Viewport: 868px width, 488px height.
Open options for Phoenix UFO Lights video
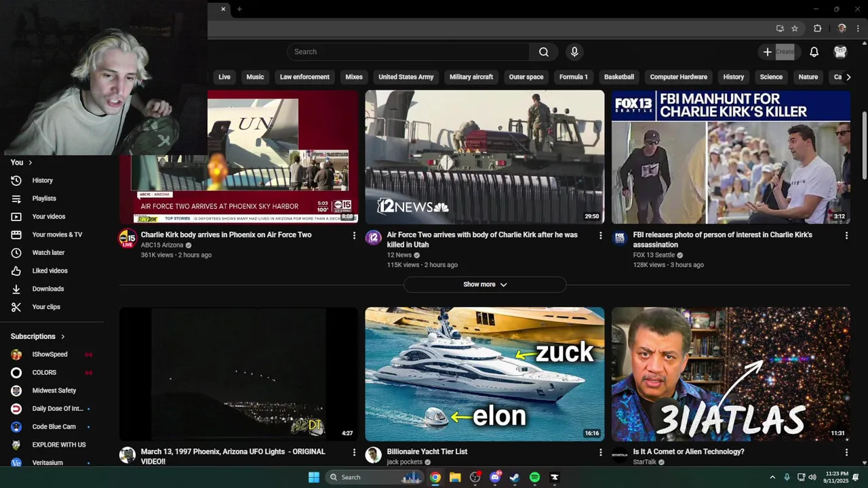coord(354,452)
